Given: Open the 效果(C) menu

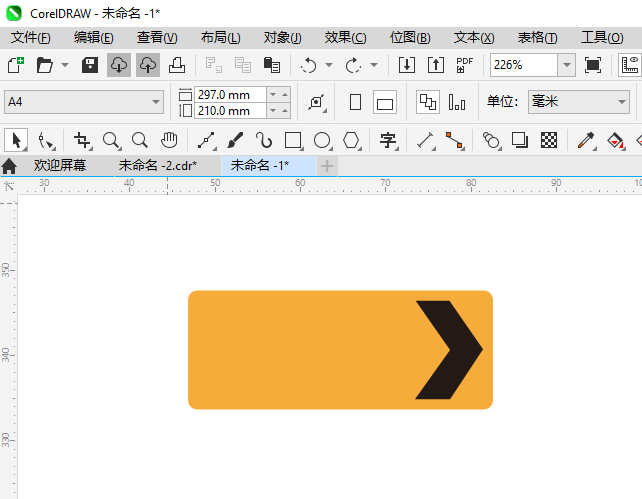Looking at the screenshot, I should [x=346, y=38].
